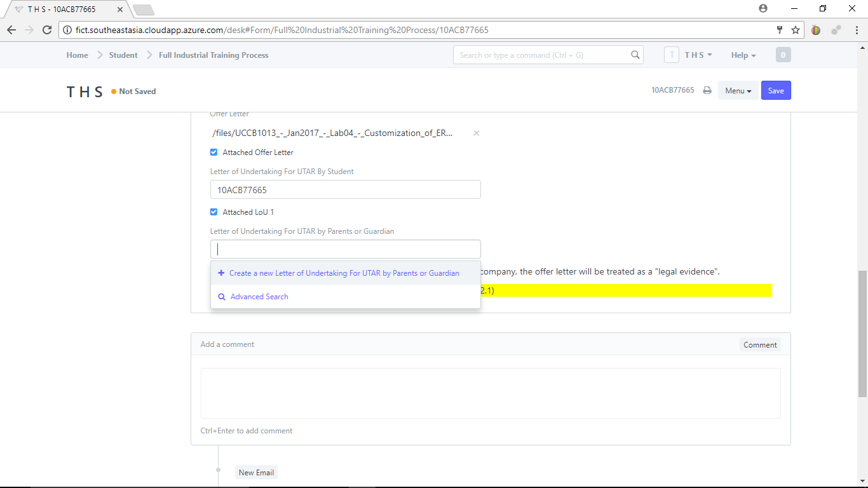Screen dimensions: 868x488
Task: Click the colorful extension icon in the toolbar
Action: pyautogui.click(x=816, y=30)
